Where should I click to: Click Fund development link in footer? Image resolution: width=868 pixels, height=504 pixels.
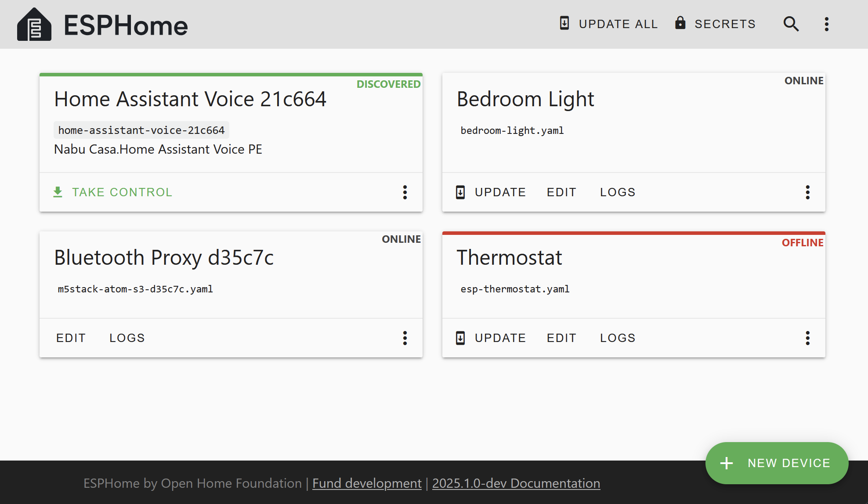367,483
